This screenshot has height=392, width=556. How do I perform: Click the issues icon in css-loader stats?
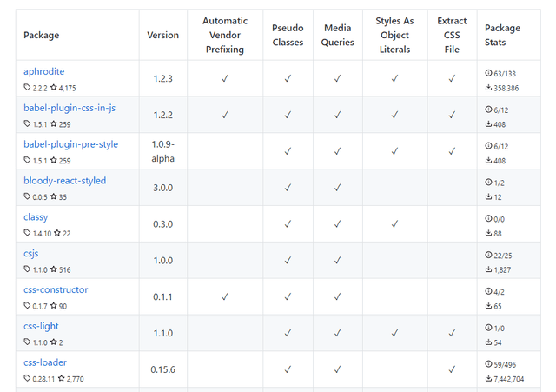click(488, 364)
